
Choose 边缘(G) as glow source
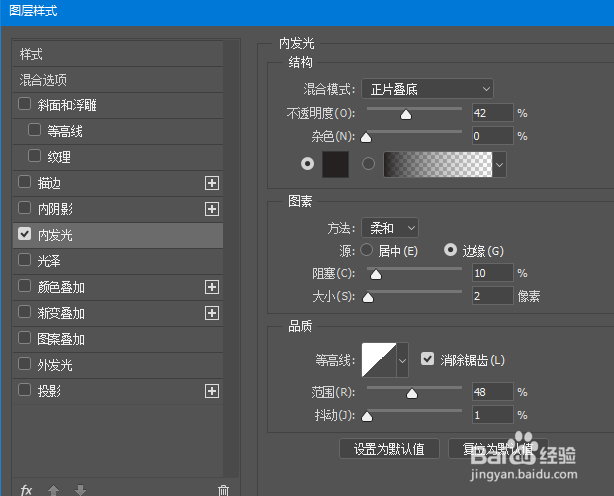click(450, 250)
